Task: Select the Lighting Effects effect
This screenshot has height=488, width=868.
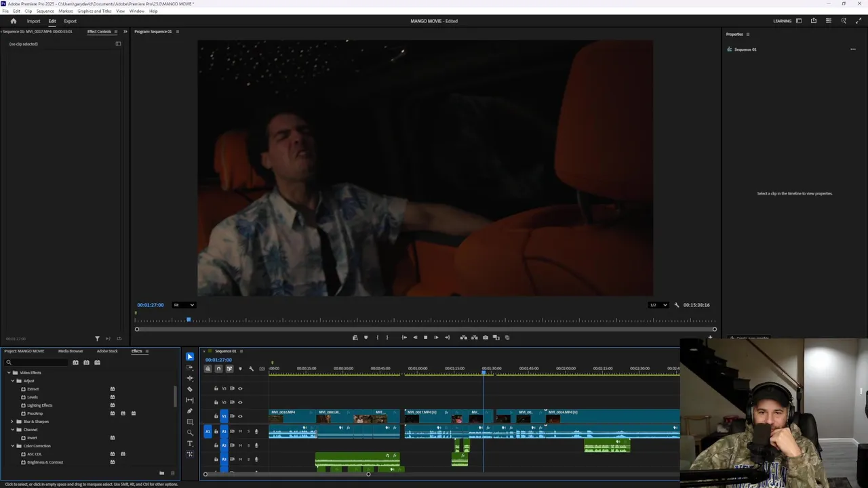Action: [39, 405]
